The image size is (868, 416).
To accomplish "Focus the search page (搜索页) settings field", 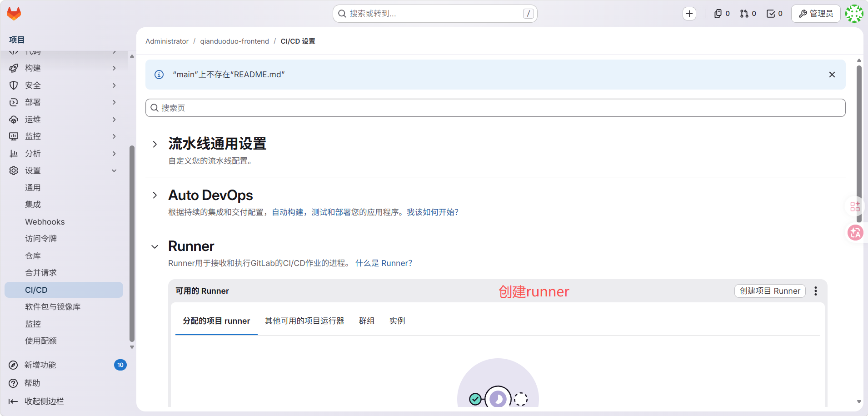I will (495, 108).
